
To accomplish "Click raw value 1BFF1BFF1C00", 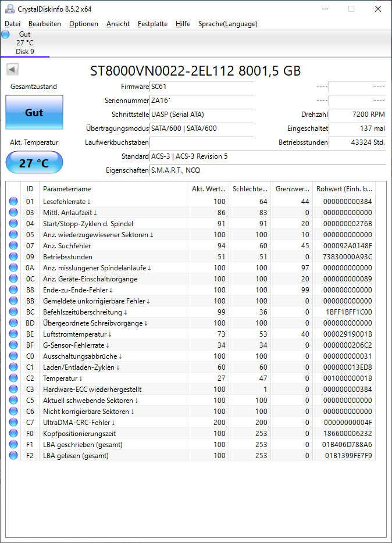I will 349,312.
